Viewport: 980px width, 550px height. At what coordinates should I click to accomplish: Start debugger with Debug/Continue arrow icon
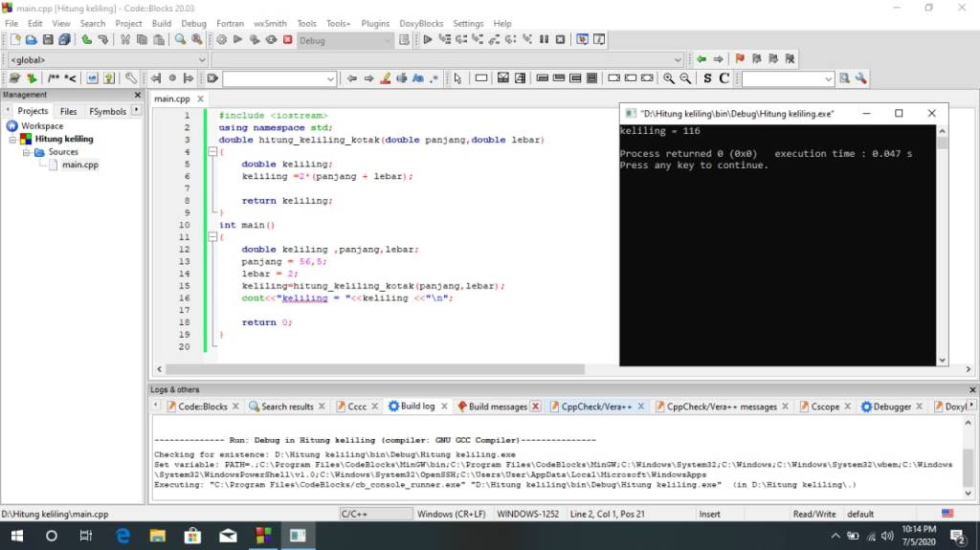[428, 40]
